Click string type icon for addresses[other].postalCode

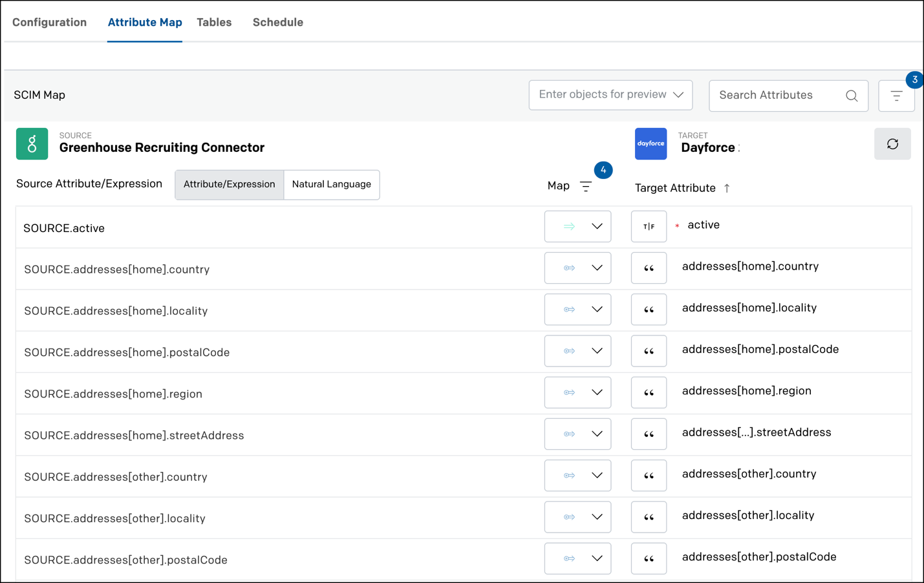coord(649,558)
